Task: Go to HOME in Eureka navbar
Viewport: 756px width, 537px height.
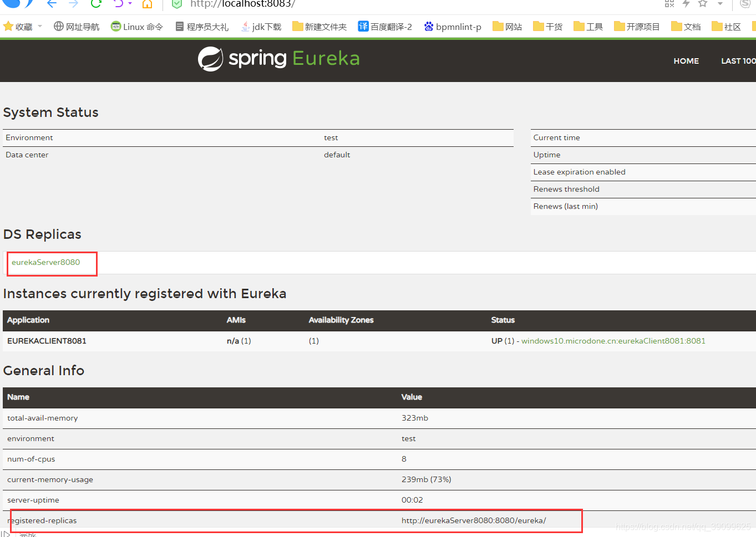Action: pyautogui.click(x=686, y=61)
